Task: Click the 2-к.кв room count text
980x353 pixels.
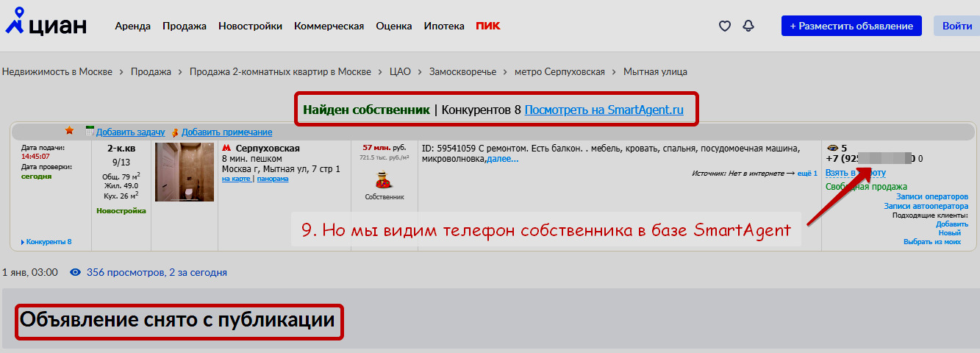Action: click(121, 149)
